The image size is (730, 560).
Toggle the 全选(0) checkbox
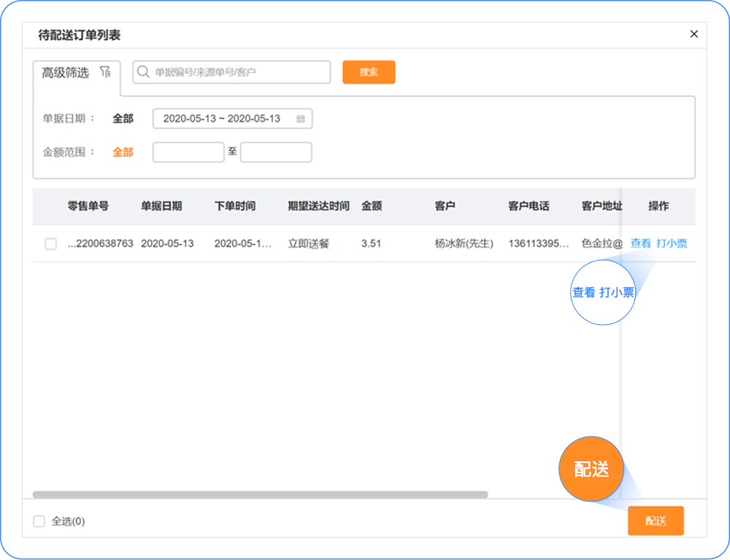click(39, 521)
